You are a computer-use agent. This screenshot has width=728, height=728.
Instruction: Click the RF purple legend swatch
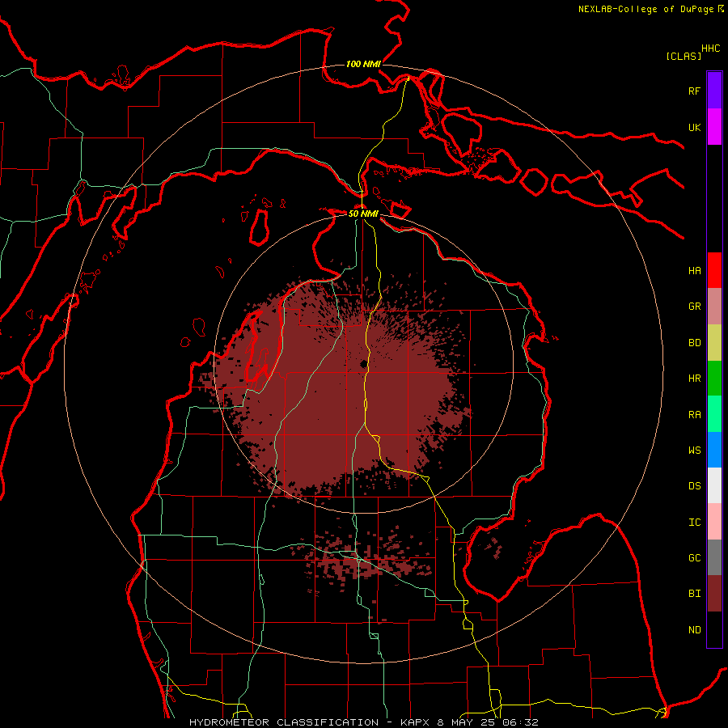714,91
